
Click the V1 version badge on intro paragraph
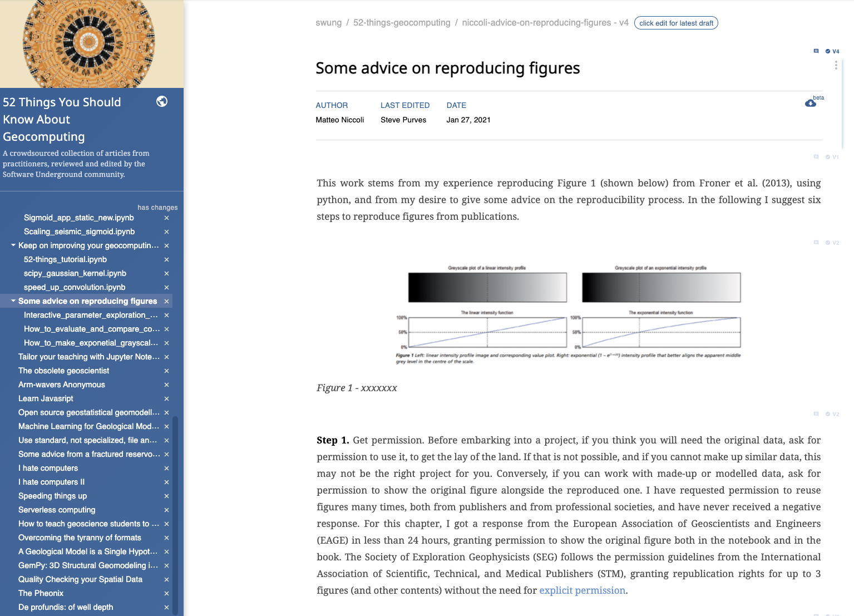pyautogui.click(x=832, y=157)
